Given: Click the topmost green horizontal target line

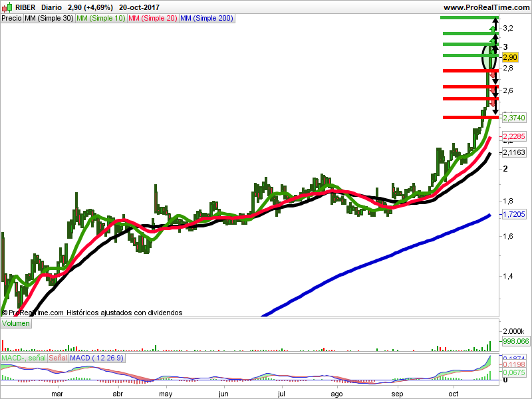Looking at the screenshot, I should coord(468,17).
